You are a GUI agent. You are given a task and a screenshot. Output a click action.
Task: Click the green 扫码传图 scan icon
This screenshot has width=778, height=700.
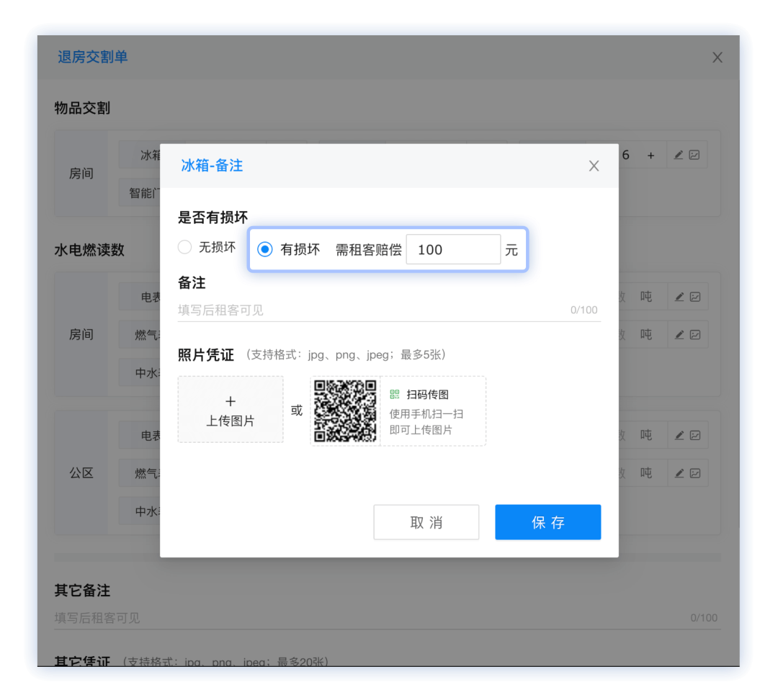[395, 395]
